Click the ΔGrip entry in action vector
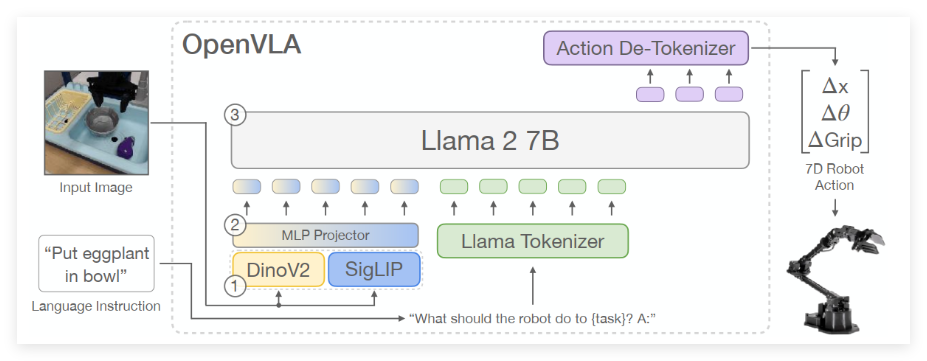This screenshot has width=927, height=361. (x=835, y=140)
